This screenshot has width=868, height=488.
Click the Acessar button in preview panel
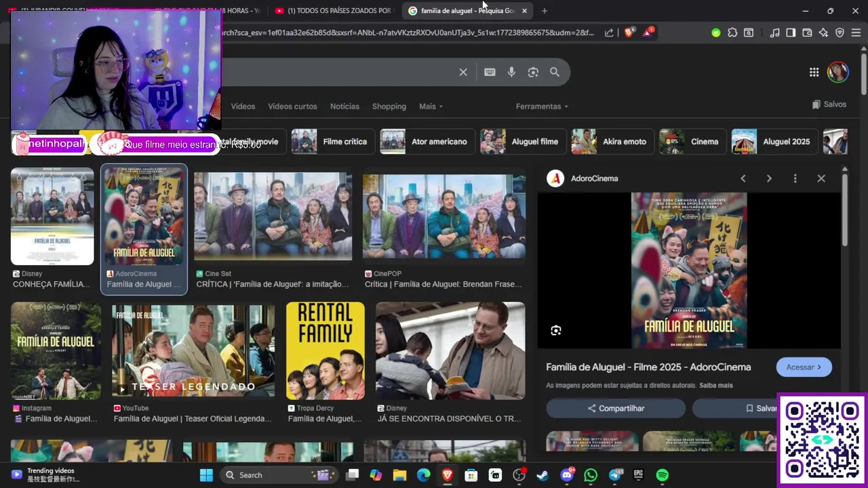804,367
